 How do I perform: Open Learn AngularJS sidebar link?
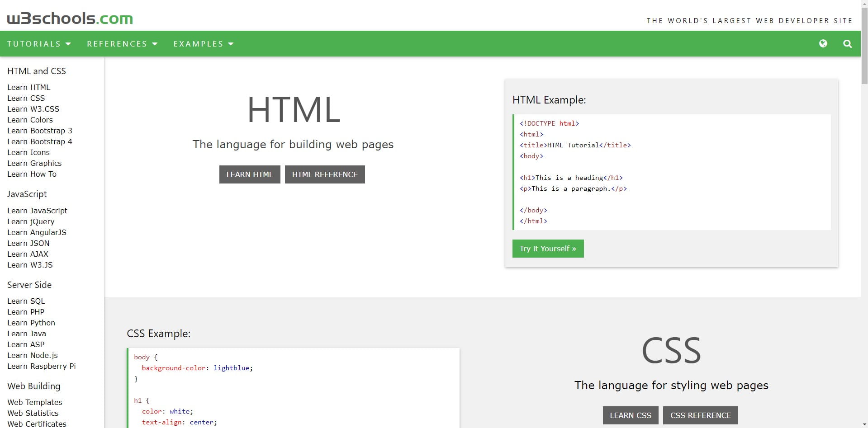[37, 232]
